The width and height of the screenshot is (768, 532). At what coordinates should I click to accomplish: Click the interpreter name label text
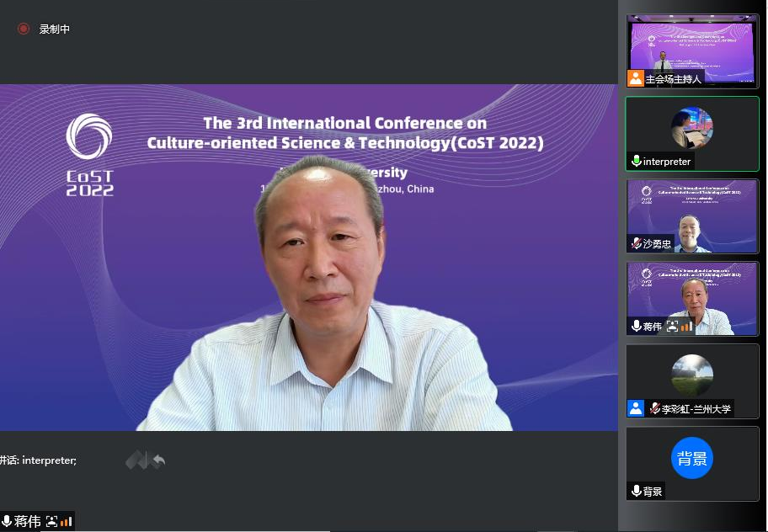click(667, 162)
